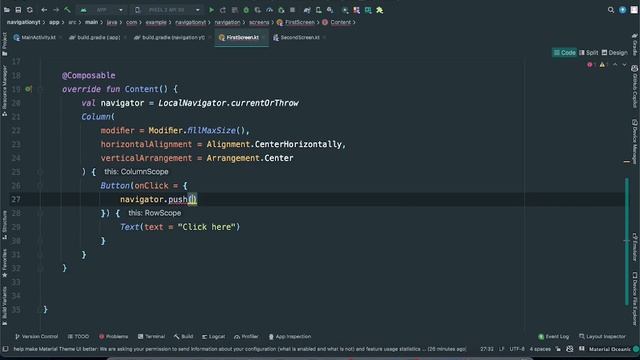The height and width of the screenshot is (360, 640).
Task: Go to next highlighted error arrow
Action: (x=624, y=64)
